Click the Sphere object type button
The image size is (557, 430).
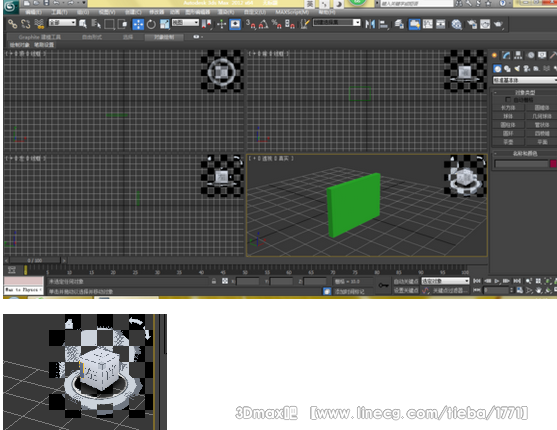click(x=508, y=116)
